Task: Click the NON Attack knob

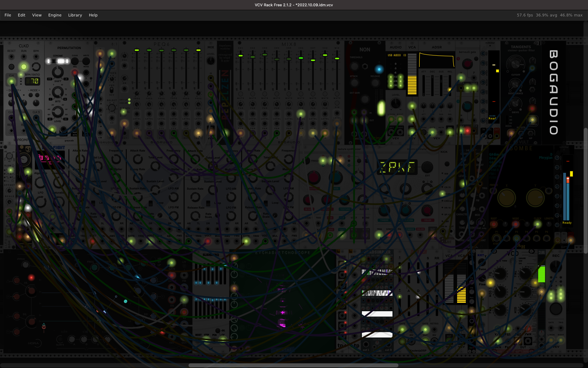Action: pyautogui.click(x=355, y=83)
